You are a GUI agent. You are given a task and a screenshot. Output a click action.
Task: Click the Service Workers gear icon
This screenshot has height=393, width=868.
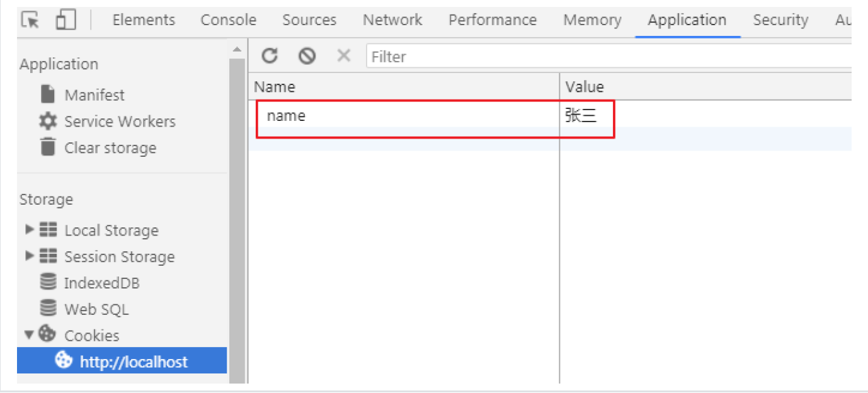[x=48, y=121]
